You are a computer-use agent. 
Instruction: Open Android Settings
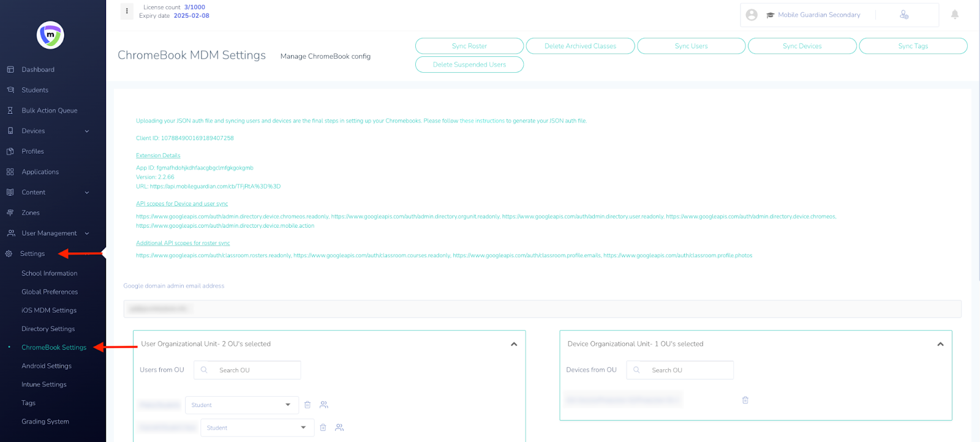[x=47, y=366]
